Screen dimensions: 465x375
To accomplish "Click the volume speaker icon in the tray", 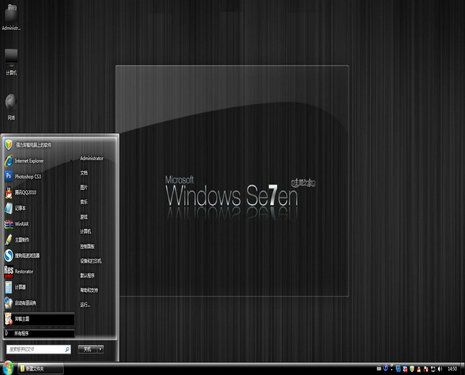I will point(440,369).
